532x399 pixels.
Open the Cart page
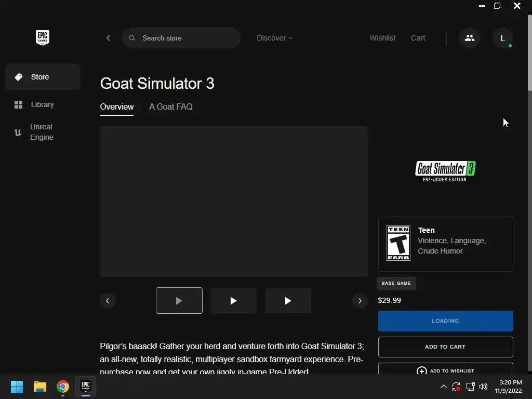pos(418,38)
